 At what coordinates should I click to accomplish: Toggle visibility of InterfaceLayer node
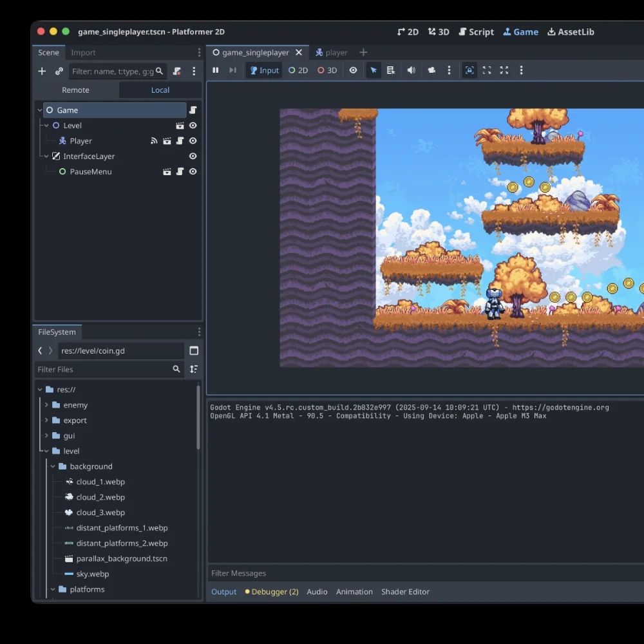tap(193, 156)
